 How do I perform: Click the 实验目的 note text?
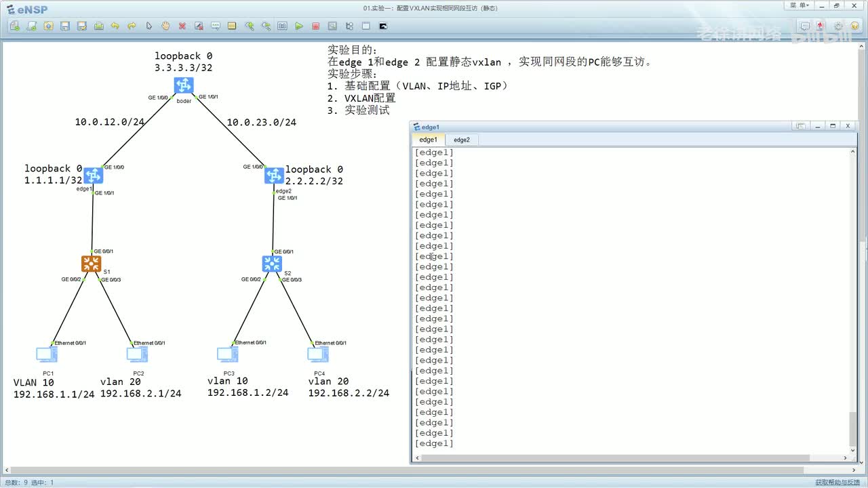coord(353,50)
